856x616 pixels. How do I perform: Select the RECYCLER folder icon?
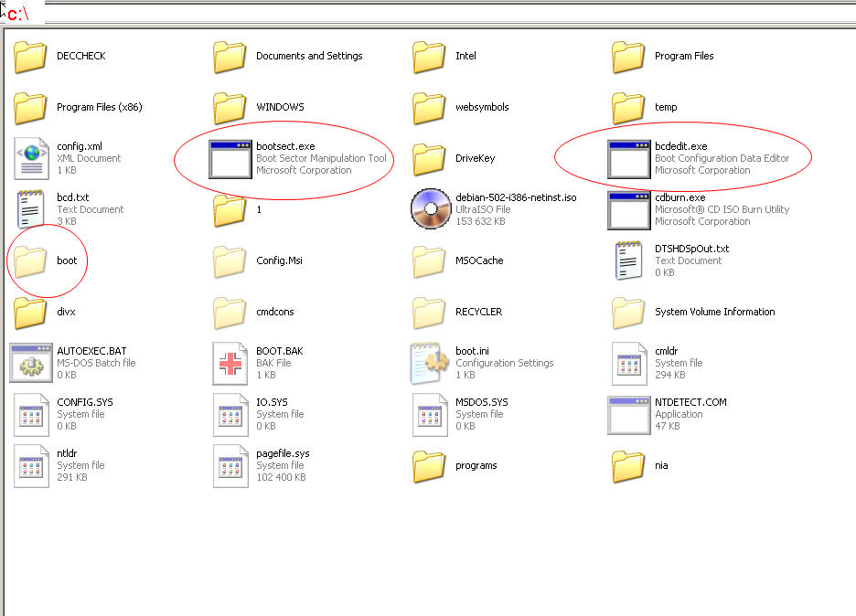(x=429, y=313)
